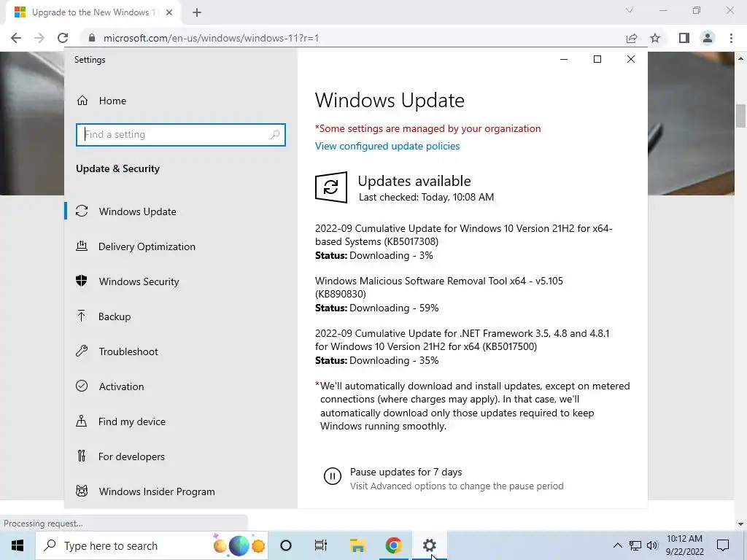The width and height of the screenshot is (747, 560).
Task: Click the Windows Security shield icon
Action: click(82, 281)
